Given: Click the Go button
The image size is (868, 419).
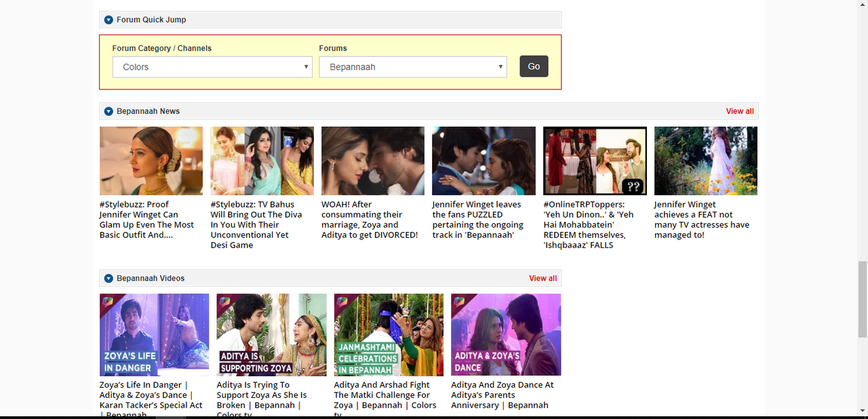Looking at the screenshot, I should click(534, 66).
